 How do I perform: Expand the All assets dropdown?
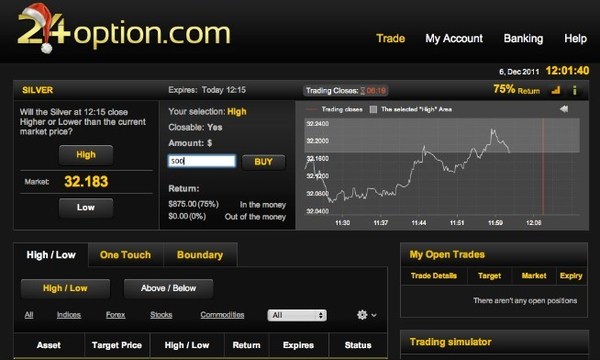[x=297, y=315]
